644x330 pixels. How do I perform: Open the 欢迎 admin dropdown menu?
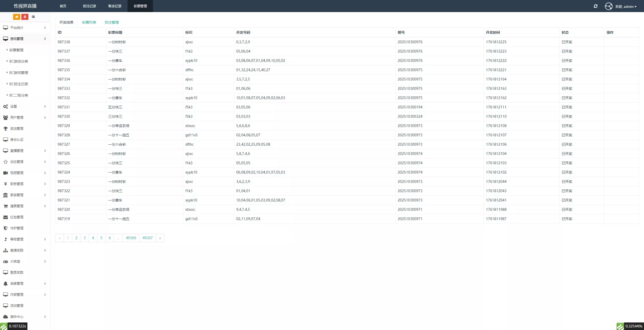tap(626, 7)
